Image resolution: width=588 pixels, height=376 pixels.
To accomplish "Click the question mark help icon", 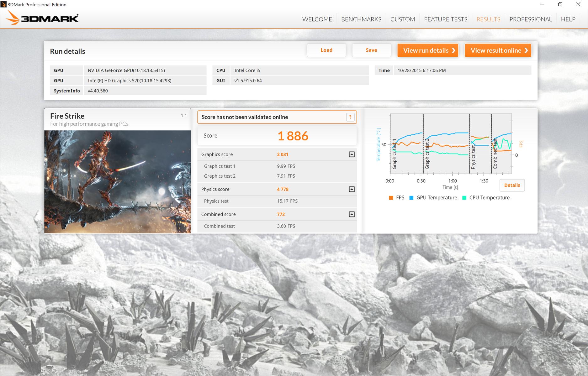I will [x=350, y=117].
